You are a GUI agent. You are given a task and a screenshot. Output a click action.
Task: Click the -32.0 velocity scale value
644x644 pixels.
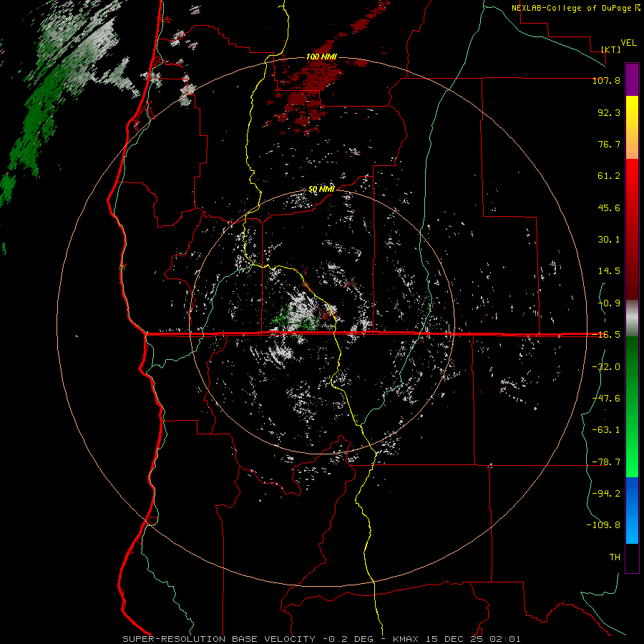606,367
